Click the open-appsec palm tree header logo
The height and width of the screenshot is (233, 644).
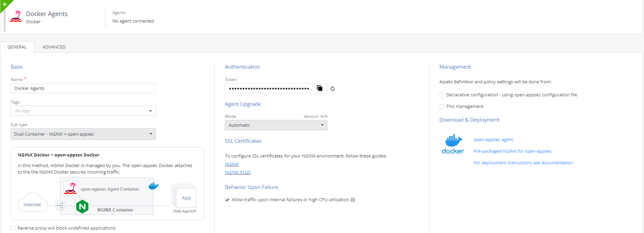tap(16, 16)
